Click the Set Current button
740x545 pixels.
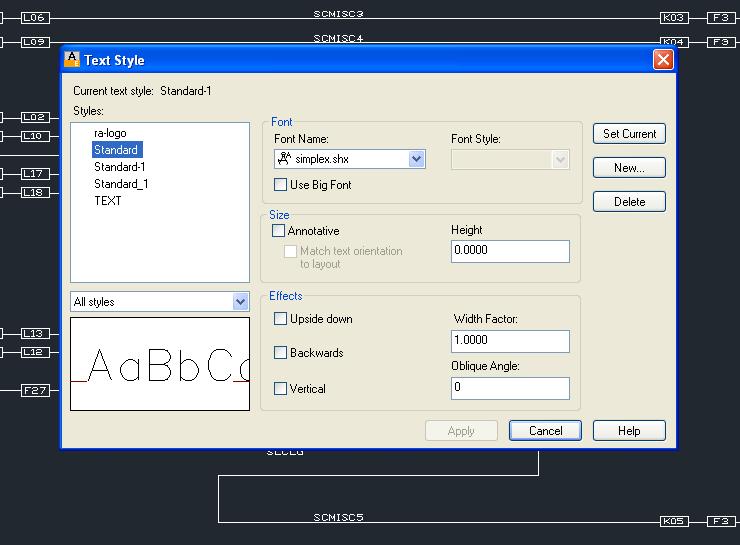coord(629,134)
